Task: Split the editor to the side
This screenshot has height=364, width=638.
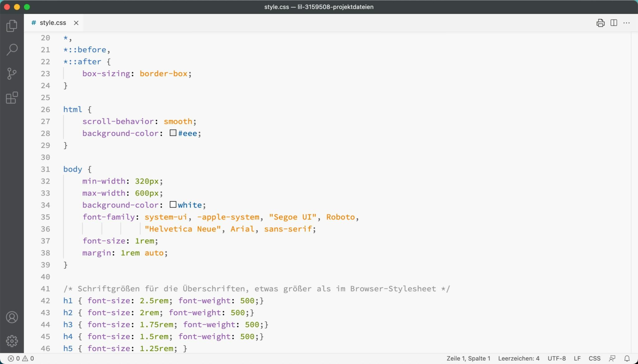Action: [613, 23]
